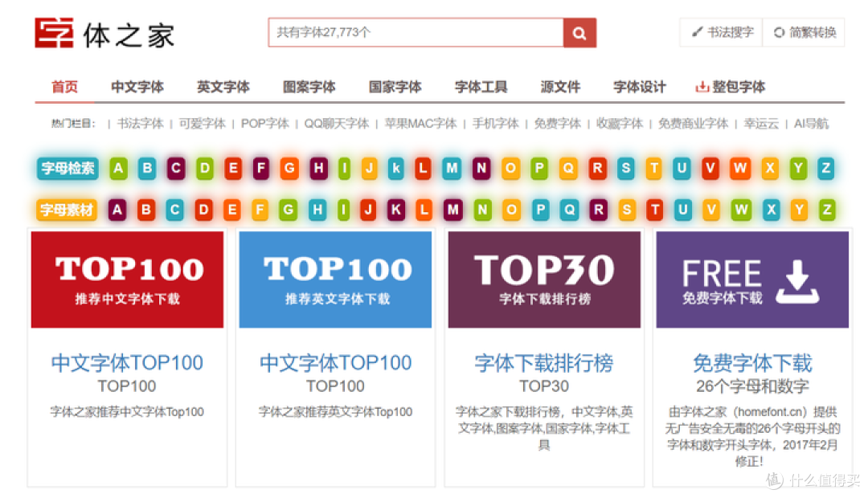Choose letter D in 字母素材 row

pos(203,210)
